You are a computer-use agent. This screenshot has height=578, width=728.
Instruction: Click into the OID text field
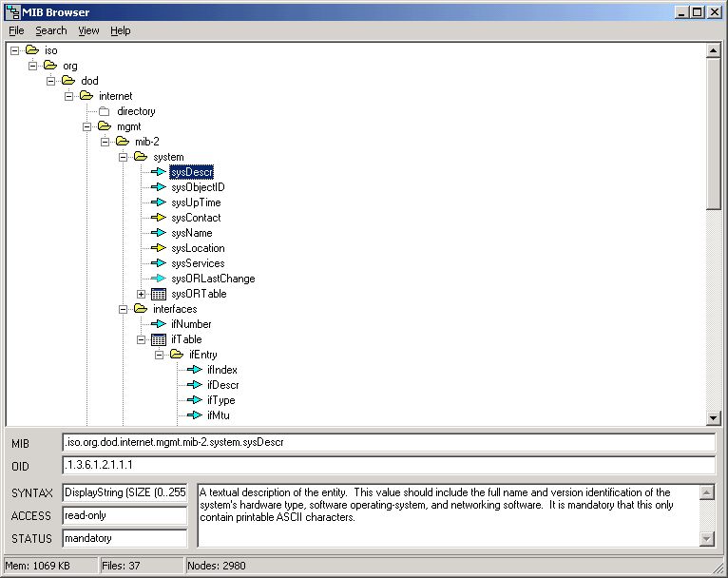click(x=388, y=465)
